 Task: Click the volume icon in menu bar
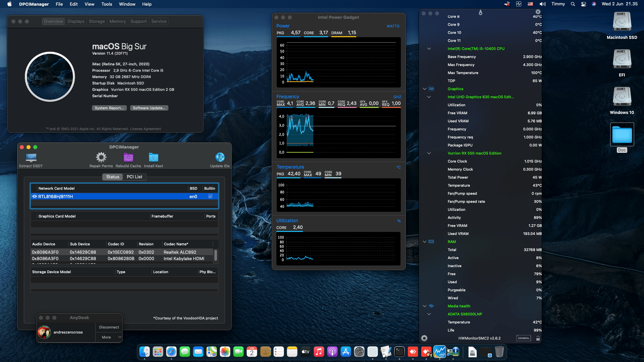tap(542, 4)
